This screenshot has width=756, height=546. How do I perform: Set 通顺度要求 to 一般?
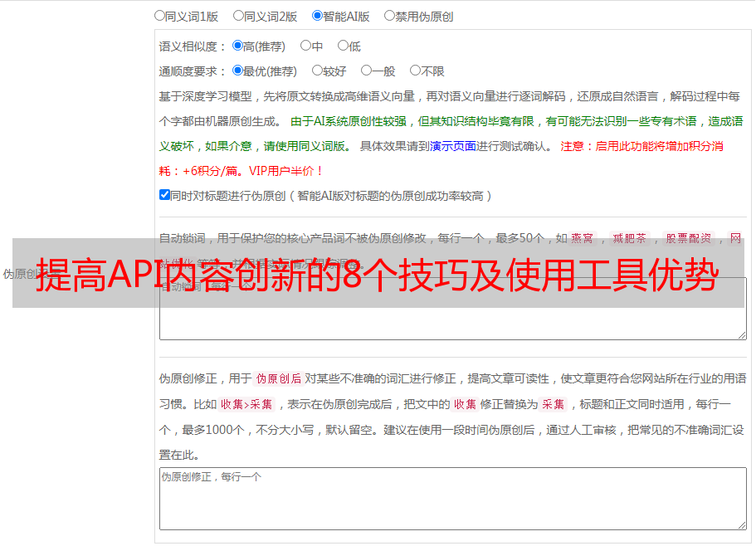click(x=367, y=71)
